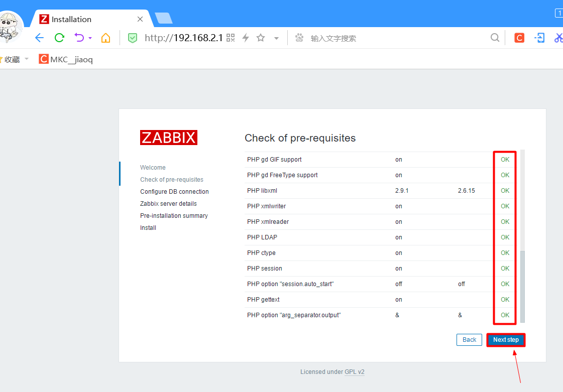The height and width of the screenshot is (392, 563).
Task: Show the QR code for this page
Action: pos(231,38)
